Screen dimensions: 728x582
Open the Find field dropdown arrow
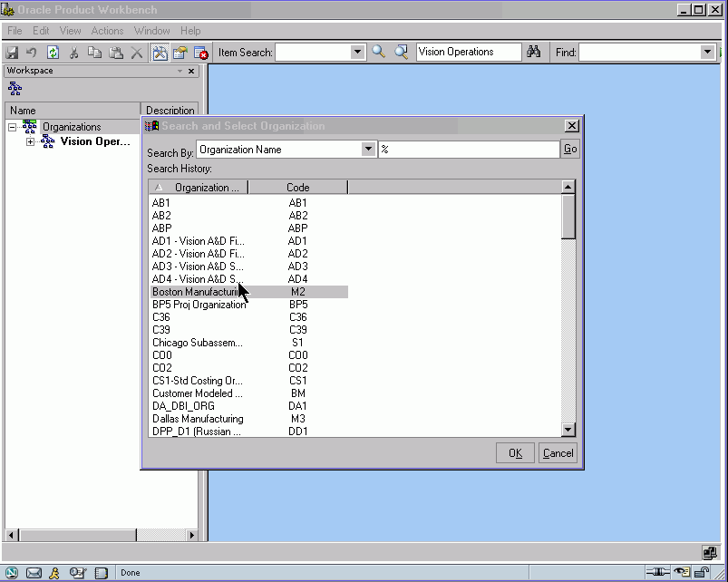[707, 52]
